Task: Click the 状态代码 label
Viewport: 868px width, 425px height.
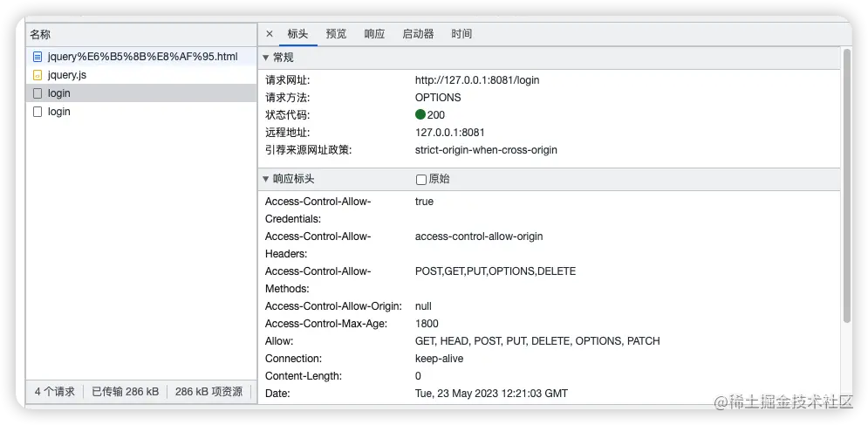Action: (287, 115)
